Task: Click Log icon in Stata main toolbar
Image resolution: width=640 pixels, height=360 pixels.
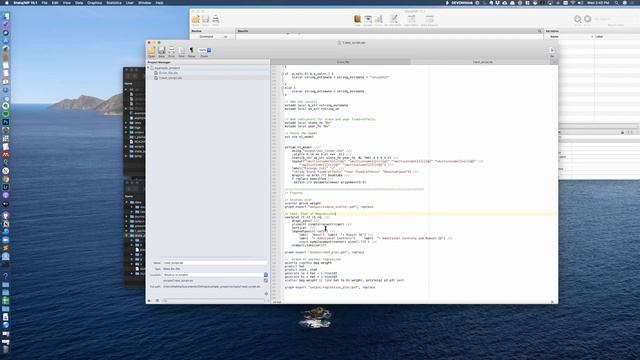Action: [x=358, y=20]
